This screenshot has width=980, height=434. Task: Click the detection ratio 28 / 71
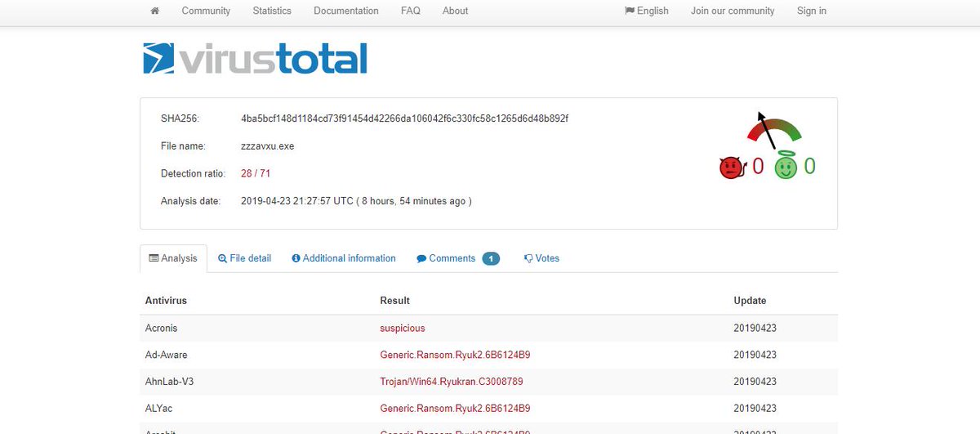(x=257, y=173)
